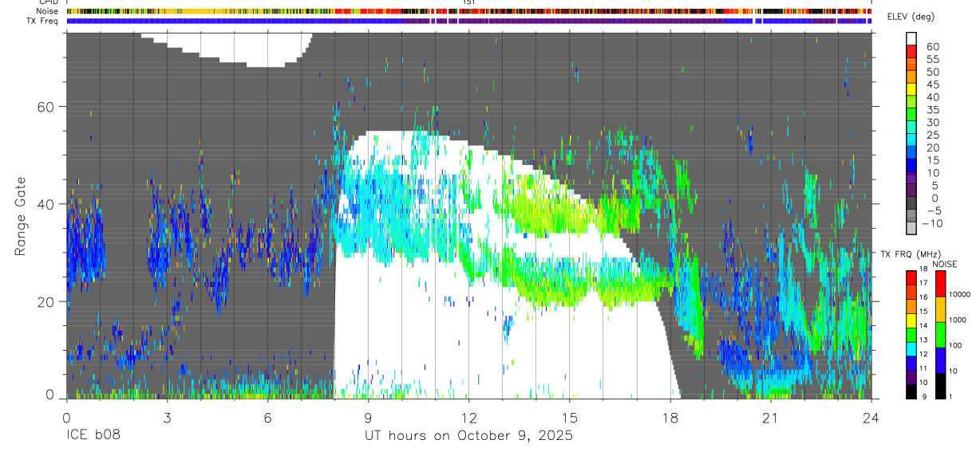Click the cyan swatch in TX FRQ legend
This screenshot has width=980, height=452.
tap(911, 350)
